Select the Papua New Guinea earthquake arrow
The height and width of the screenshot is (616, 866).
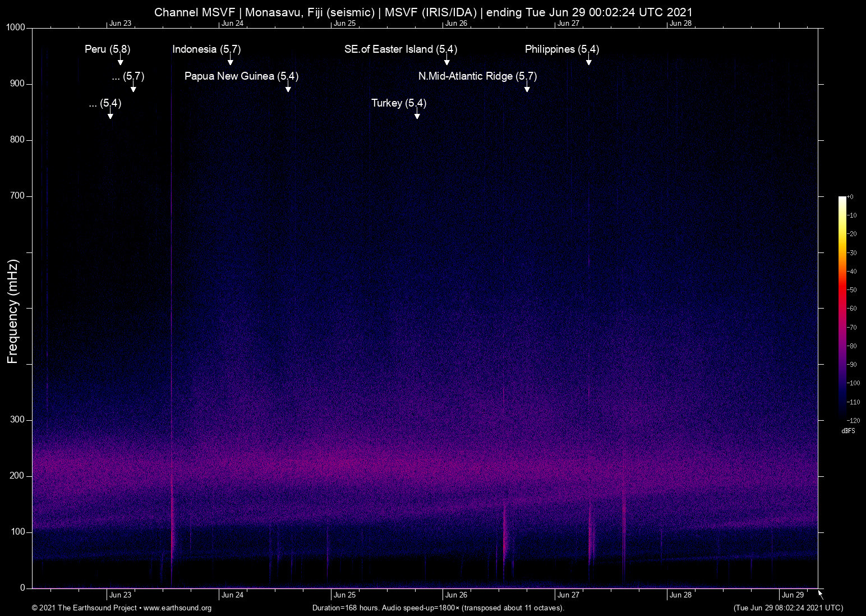(x=288, y=88)
